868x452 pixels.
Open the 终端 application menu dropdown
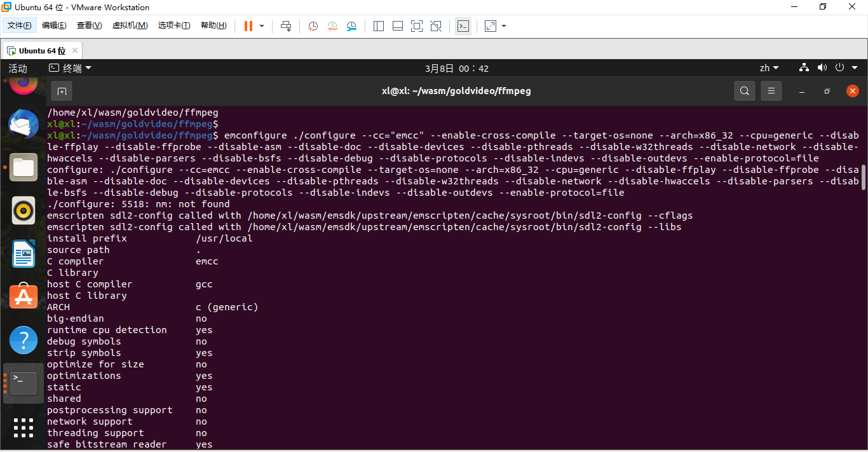(x=71, y=68)
